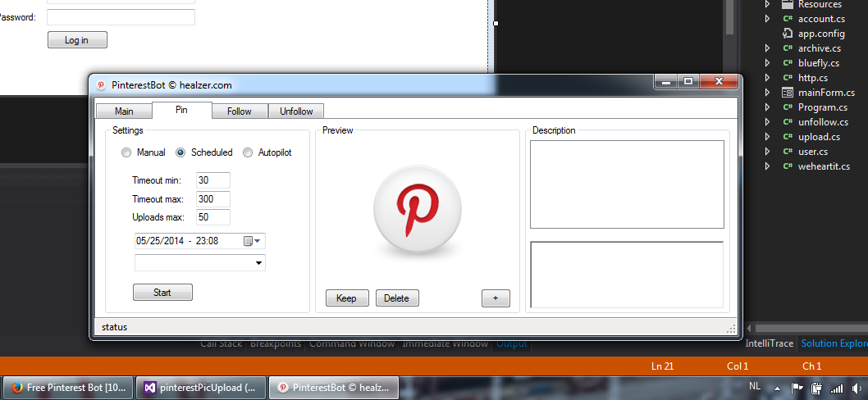Expand the user.cs node
This screenshot has width=868, height=400.
(x=767, y=152)
